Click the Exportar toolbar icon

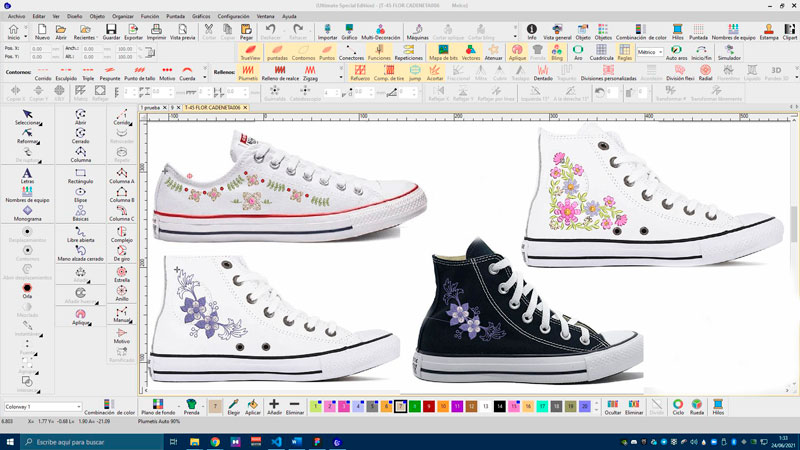point(133,32)
